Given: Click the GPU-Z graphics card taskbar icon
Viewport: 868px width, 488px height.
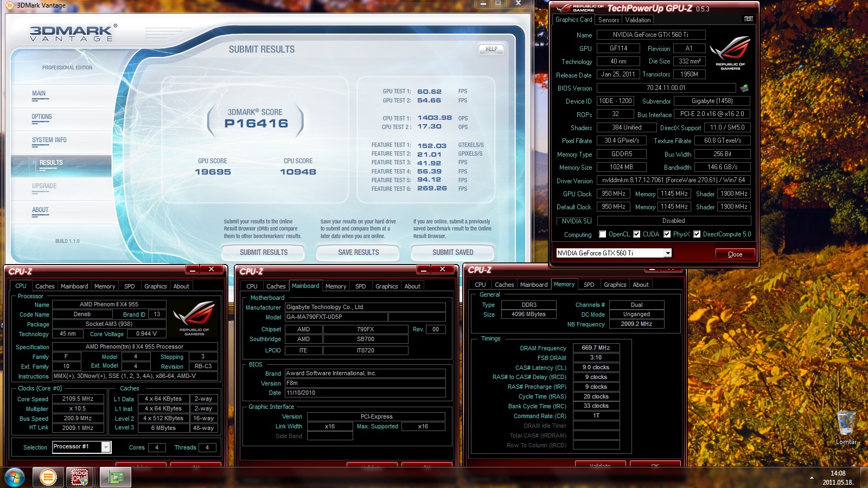Looking at the screenshot, I should point(115,477).
